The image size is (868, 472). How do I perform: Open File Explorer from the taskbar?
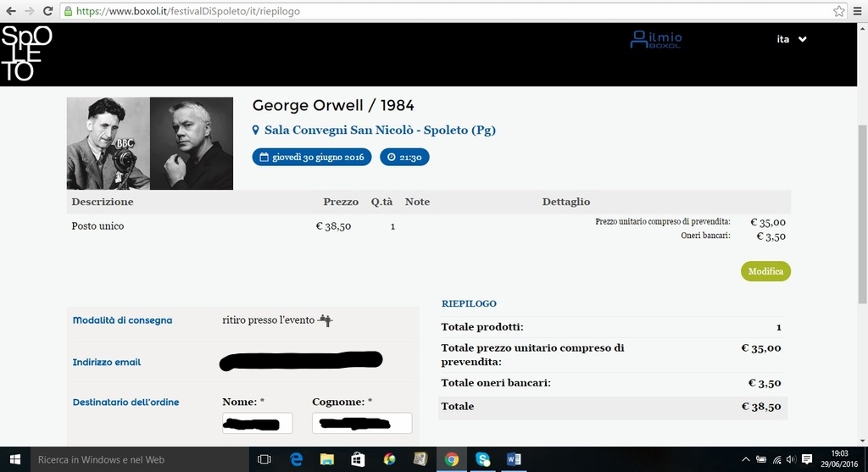coord(327,459)
